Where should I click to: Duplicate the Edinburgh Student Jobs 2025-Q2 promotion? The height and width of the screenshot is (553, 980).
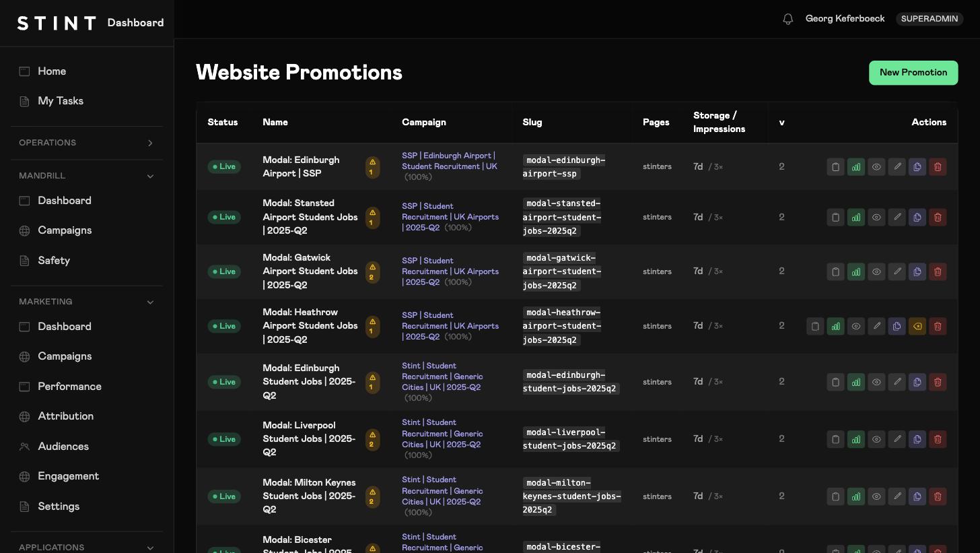pos(917,383)
